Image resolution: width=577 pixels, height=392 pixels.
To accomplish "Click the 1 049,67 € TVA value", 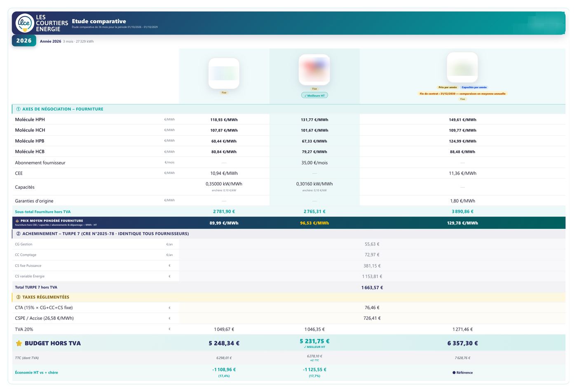I will 224,329.
